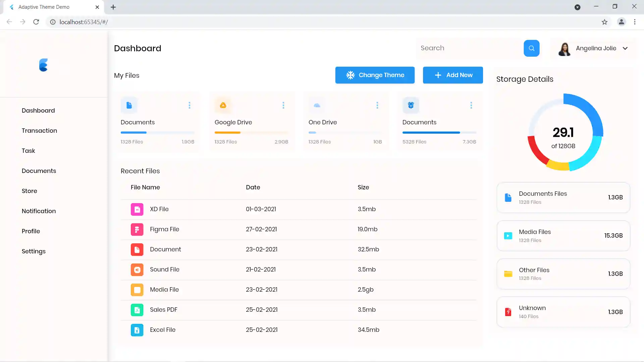This screenshot has height=362, width=644.
Task: Click the Figma File icon
Action: click(x=137, y=230)
